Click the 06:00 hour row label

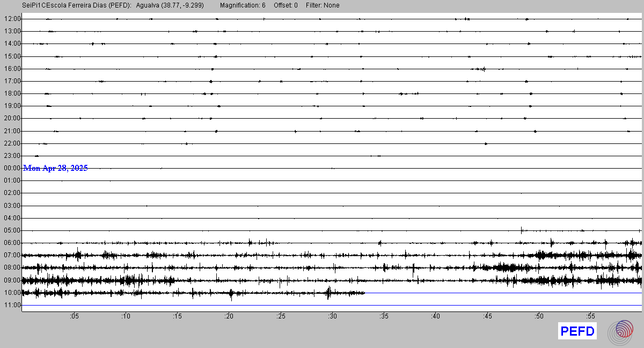(x=12, y=243)
